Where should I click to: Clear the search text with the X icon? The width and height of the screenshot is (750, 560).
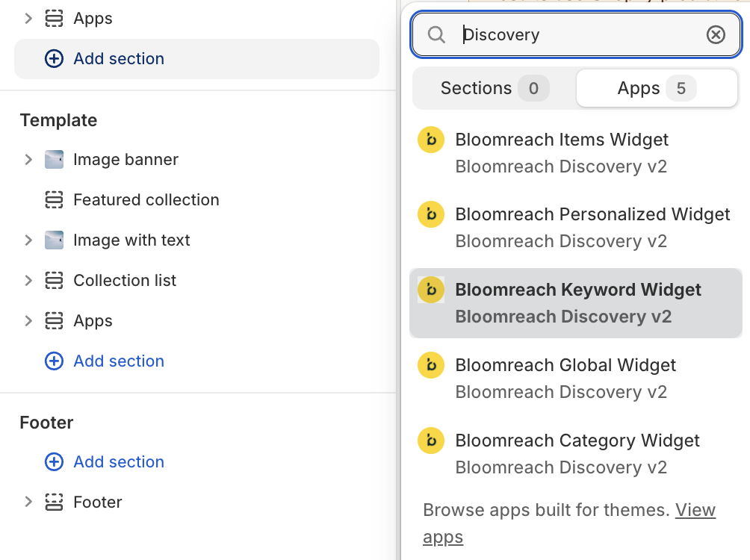(716, 35)
